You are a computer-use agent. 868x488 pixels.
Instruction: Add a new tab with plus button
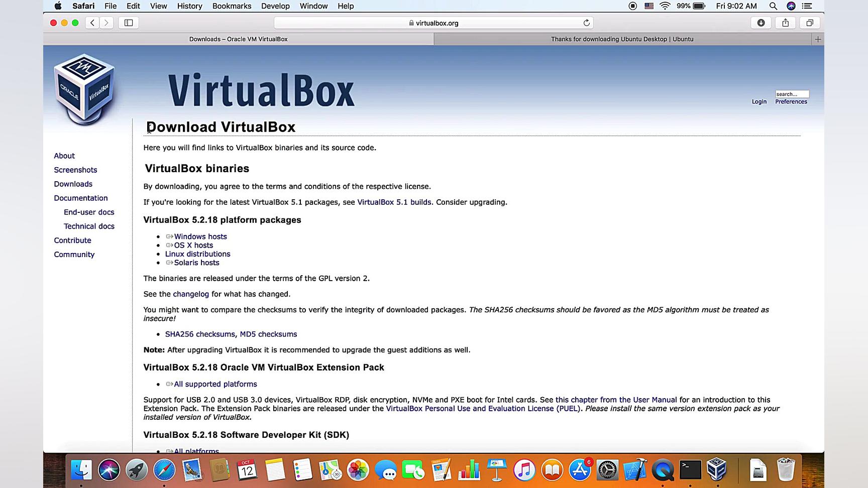coord(818,39)
